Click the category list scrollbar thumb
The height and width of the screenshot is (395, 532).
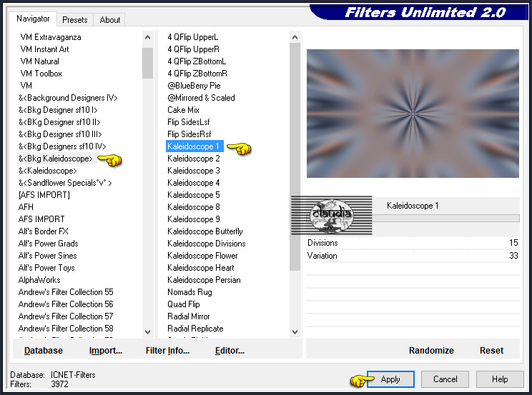(x=147, y=63)
